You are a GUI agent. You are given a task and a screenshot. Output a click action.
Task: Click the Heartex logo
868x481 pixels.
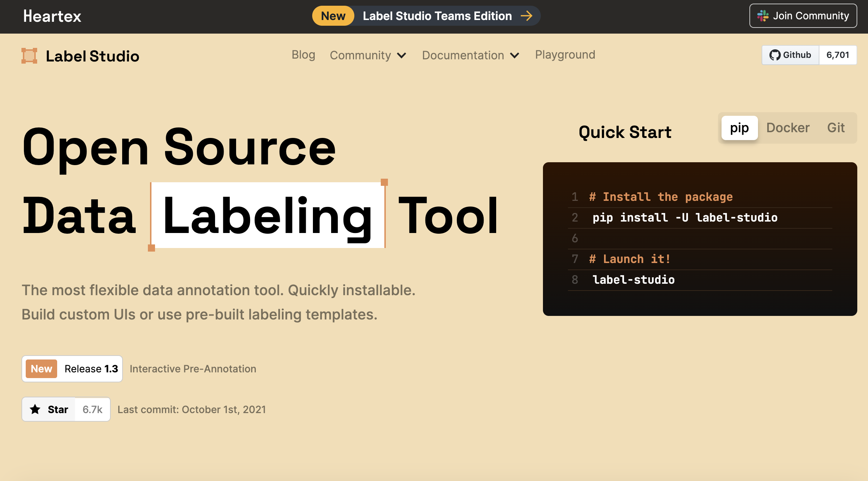click(x=52, y=16)
